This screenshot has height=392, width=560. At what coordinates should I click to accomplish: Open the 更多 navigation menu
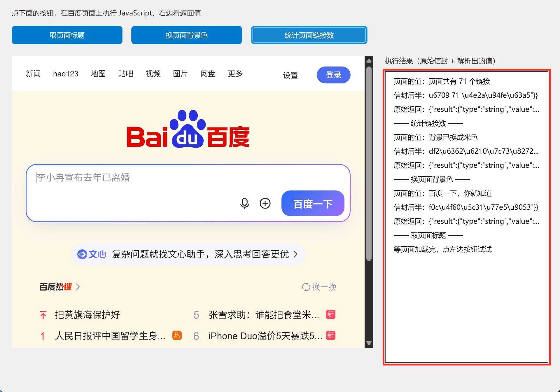235,74
